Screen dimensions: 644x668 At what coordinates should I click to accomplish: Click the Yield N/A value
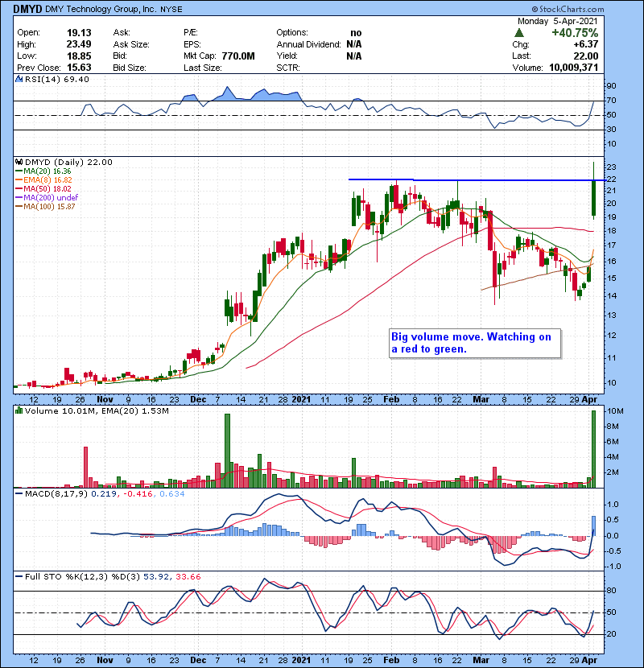point(353,56)
